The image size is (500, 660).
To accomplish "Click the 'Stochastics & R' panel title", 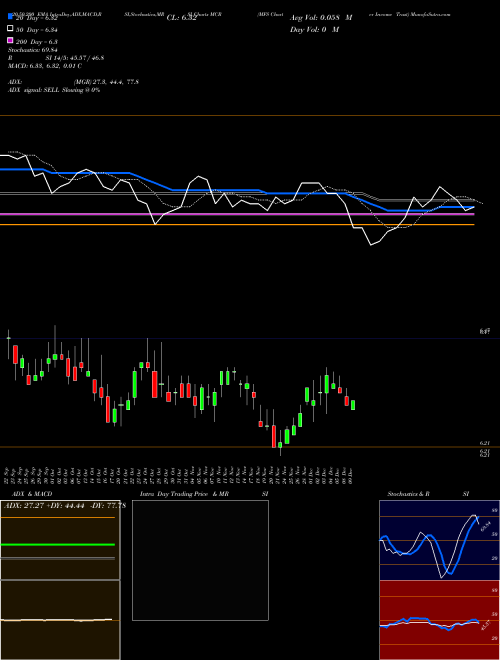I will click(x=409, y=494).
